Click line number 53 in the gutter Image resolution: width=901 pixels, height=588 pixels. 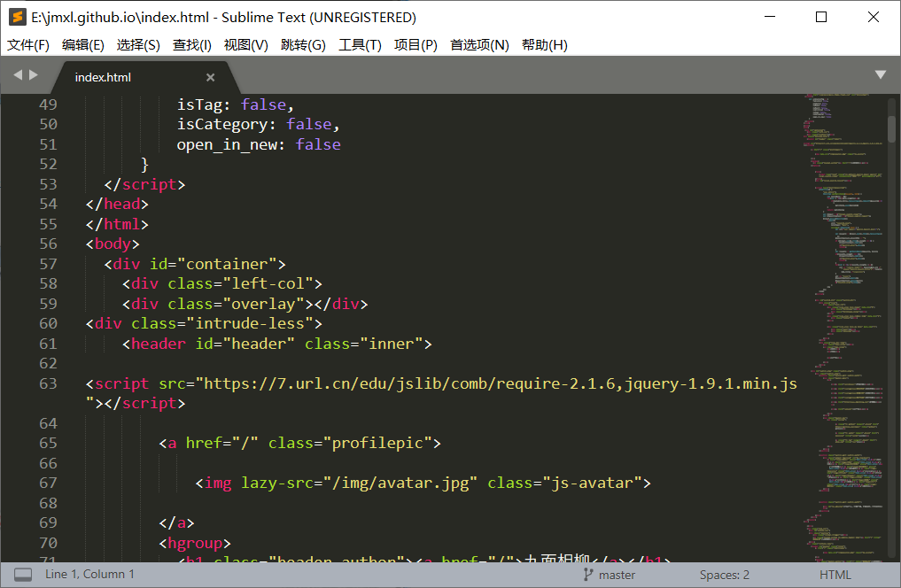point(48,184)
